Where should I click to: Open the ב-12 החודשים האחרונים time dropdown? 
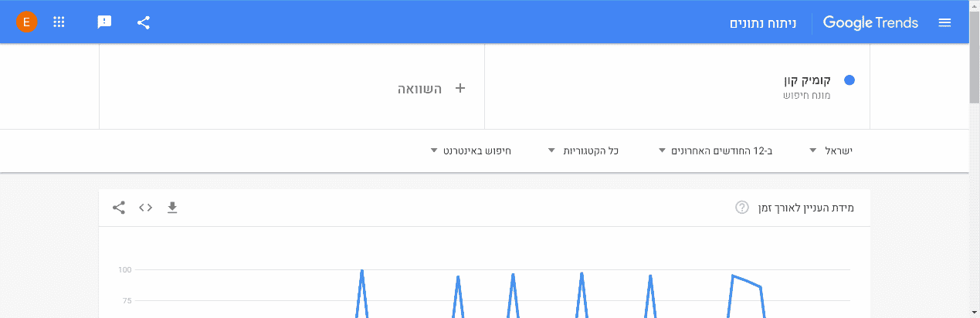click(715, 151)
